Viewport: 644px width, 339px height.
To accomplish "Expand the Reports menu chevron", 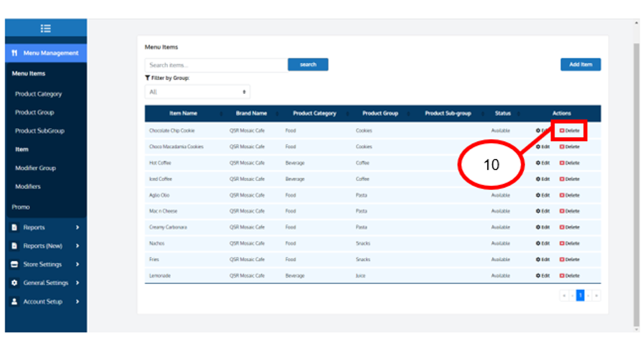I will (x=78, y=227).
